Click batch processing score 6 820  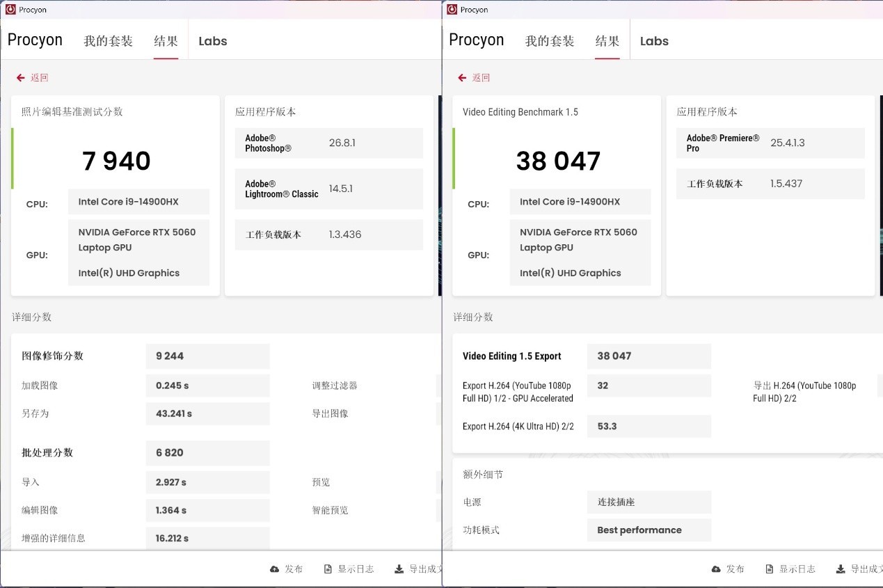point(207,453)
